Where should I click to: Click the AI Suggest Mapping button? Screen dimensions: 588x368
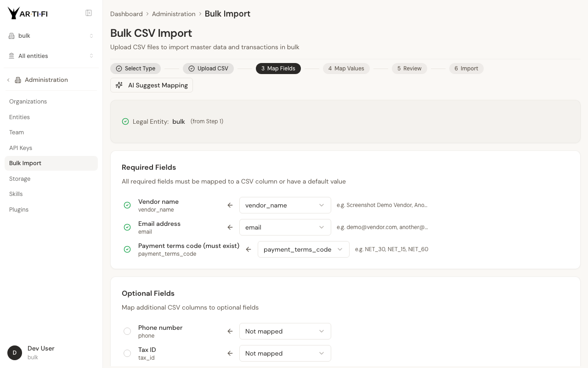coord(152,85)
